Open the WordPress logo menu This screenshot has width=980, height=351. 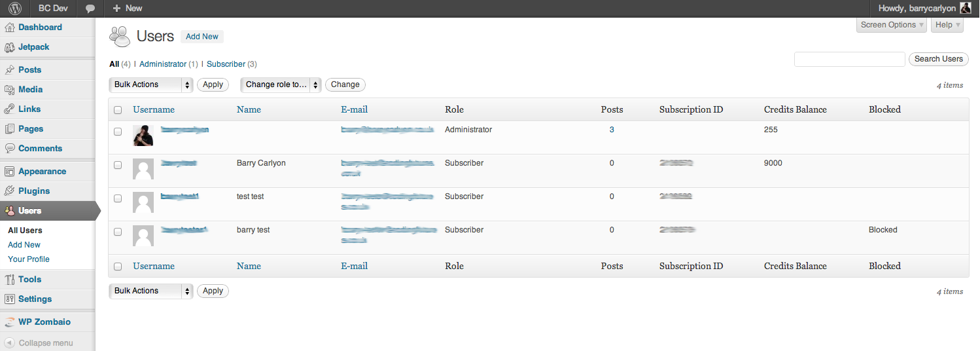(x=14, y=9)
